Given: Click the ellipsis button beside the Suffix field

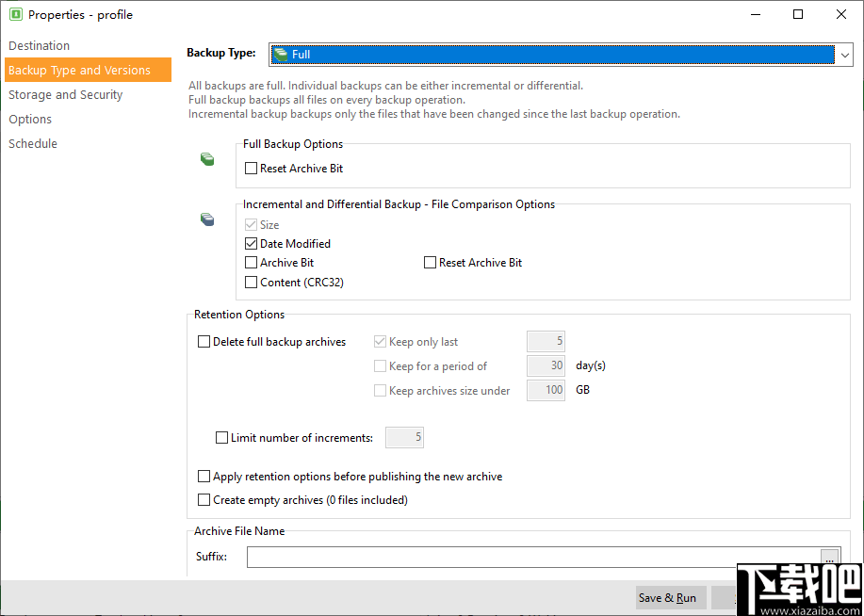Looking at the screenshot, I should 829,558.
